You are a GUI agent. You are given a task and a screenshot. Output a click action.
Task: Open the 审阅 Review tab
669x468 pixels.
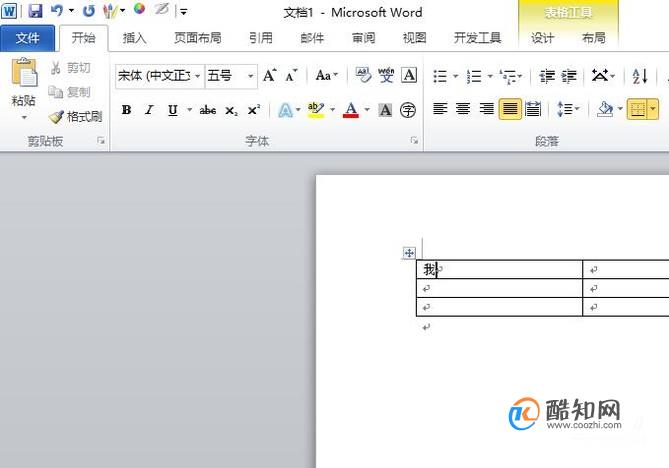tap(363, 38)
